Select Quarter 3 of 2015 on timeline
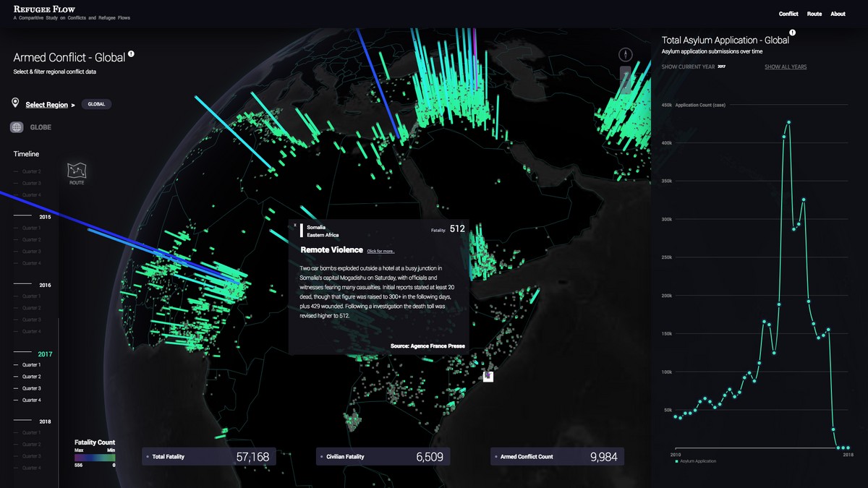 point(31,252)
